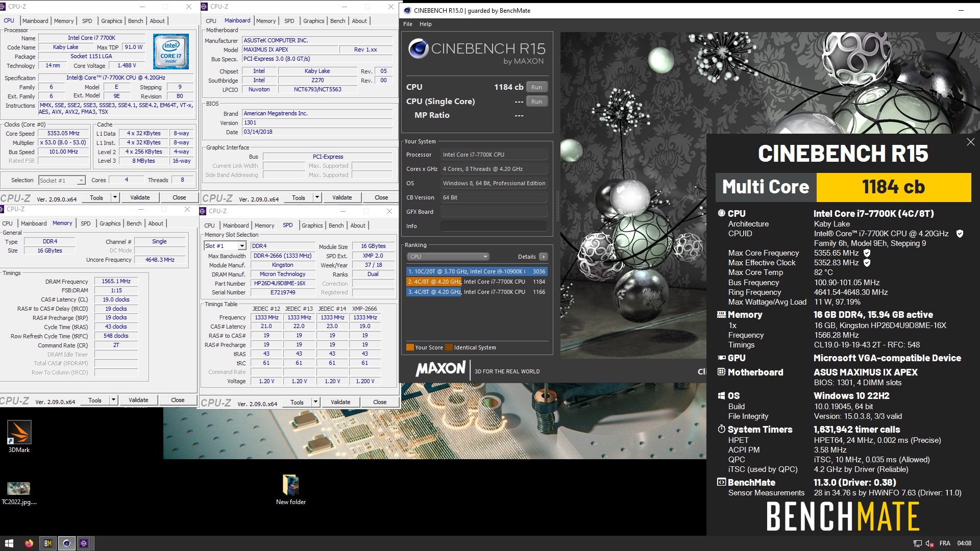
Task: Open SPD tab in CPU-tab CPU-Z window
Action: pyautogui.click(x=87, y=21)
